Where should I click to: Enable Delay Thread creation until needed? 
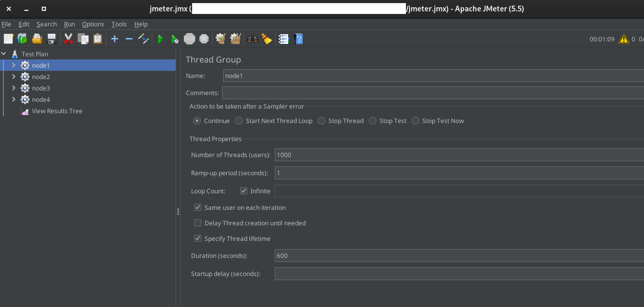click(x=198, y=223)
